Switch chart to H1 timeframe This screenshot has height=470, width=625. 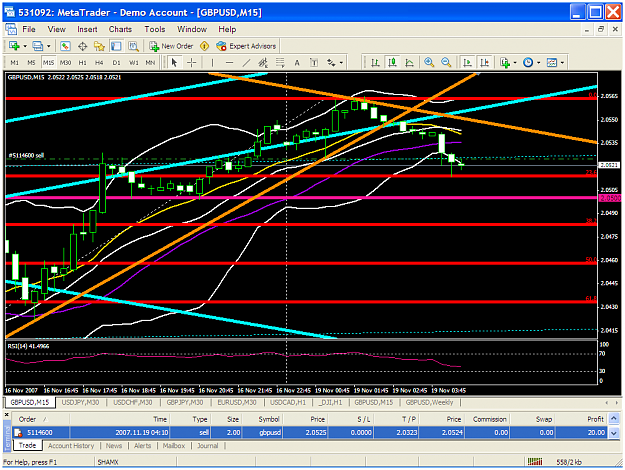click(x=83, y=63)
